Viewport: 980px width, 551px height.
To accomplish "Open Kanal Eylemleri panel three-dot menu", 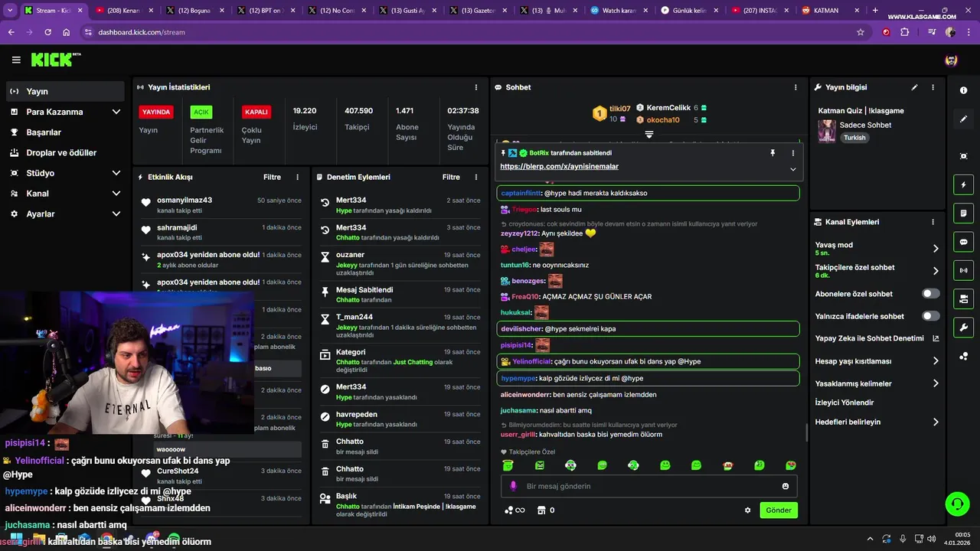I will coord(933,222).
